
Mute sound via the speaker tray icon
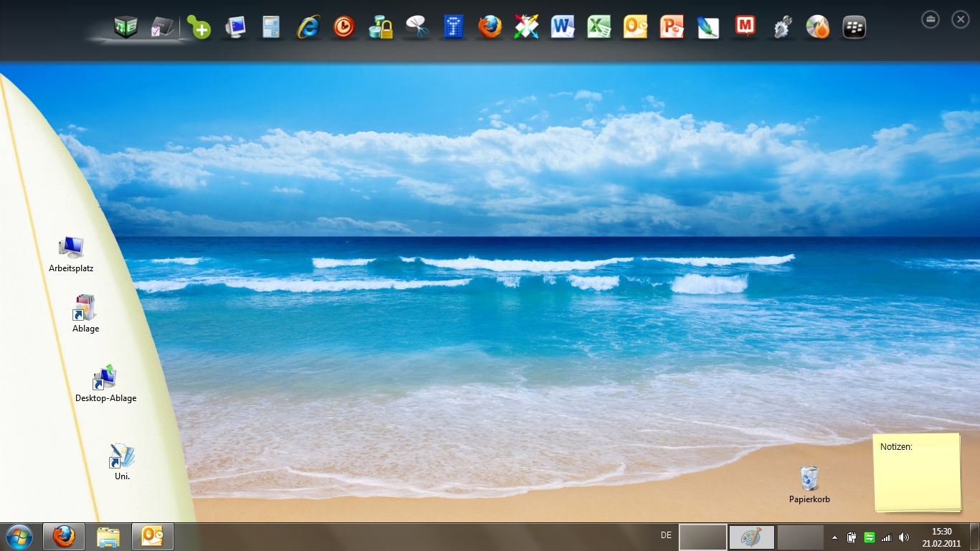[x=903, y=536]
